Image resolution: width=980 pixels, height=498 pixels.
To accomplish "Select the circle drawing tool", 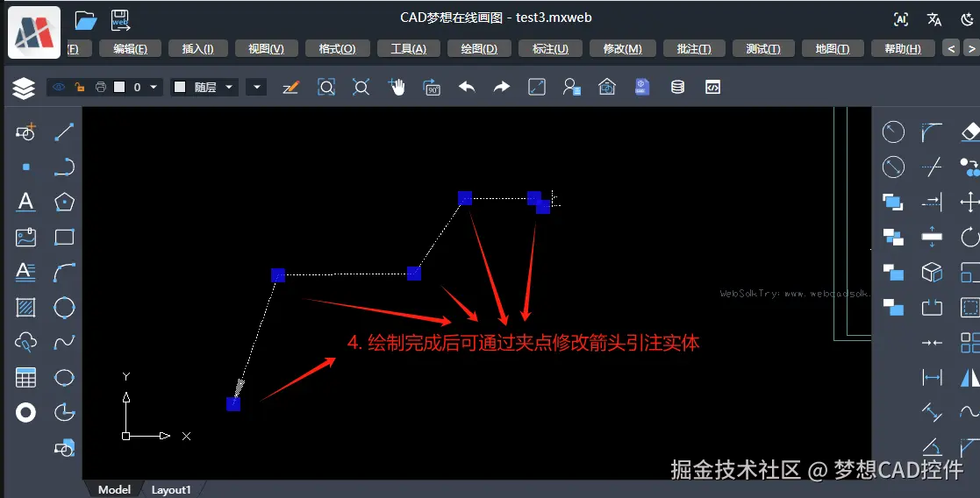I will coord(64,308).
